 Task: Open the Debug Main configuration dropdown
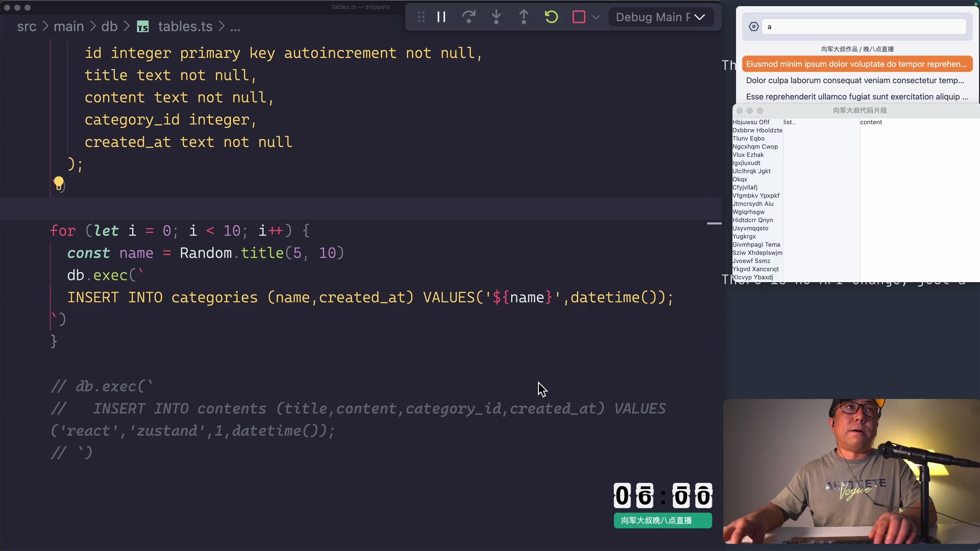[x=660, y=17]
